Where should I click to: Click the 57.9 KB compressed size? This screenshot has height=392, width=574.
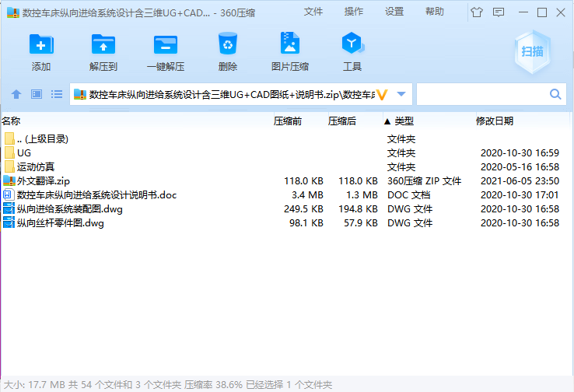tap(361, 223)
